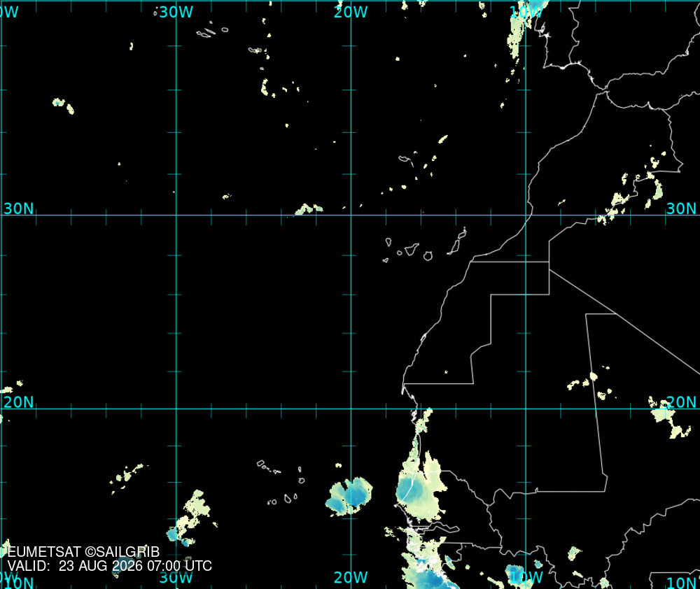Click the blue cloud cell near 20W
This screenshot has height=589, width=700.
349,497
